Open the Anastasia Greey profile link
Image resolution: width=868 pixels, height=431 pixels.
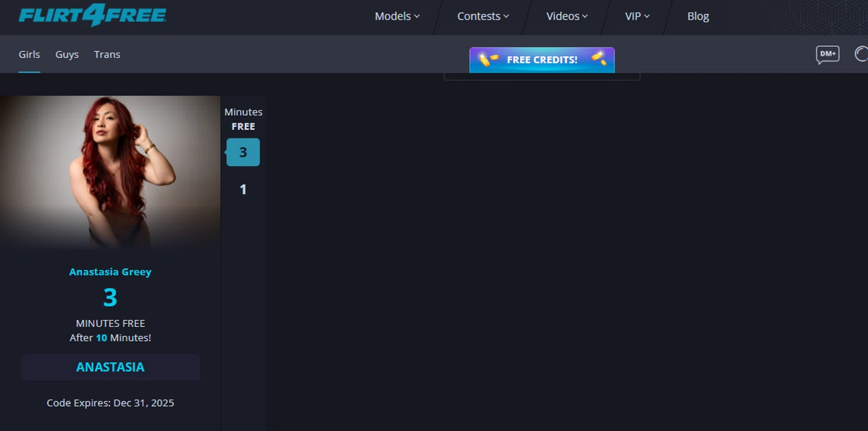(x=110, y=272)
